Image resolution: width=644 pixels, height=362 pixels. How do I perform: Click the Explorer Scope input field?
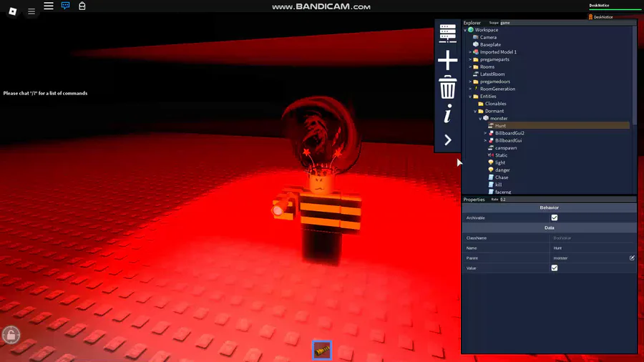567,23
